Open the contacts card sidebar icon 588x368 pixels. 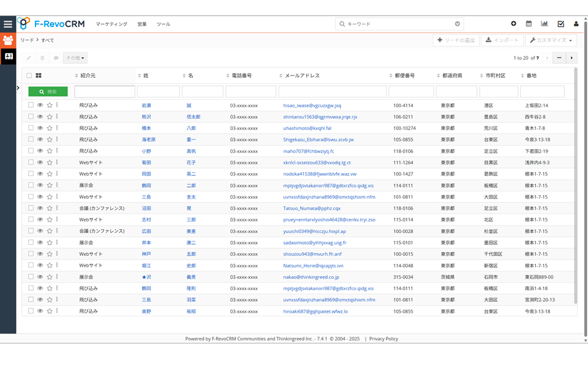[x=8, y=56]
